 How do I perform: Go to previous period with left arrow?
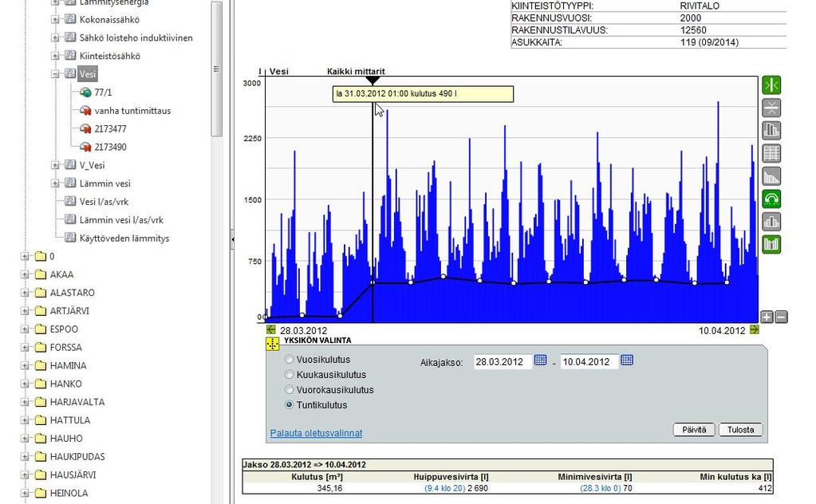270,329
